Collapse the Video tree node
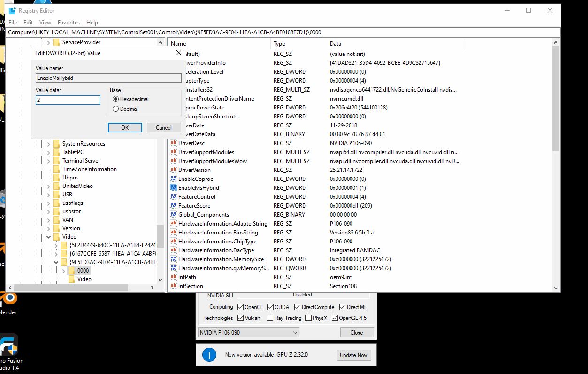This screenshot has width=588, height=374. [x=49, y=237]
